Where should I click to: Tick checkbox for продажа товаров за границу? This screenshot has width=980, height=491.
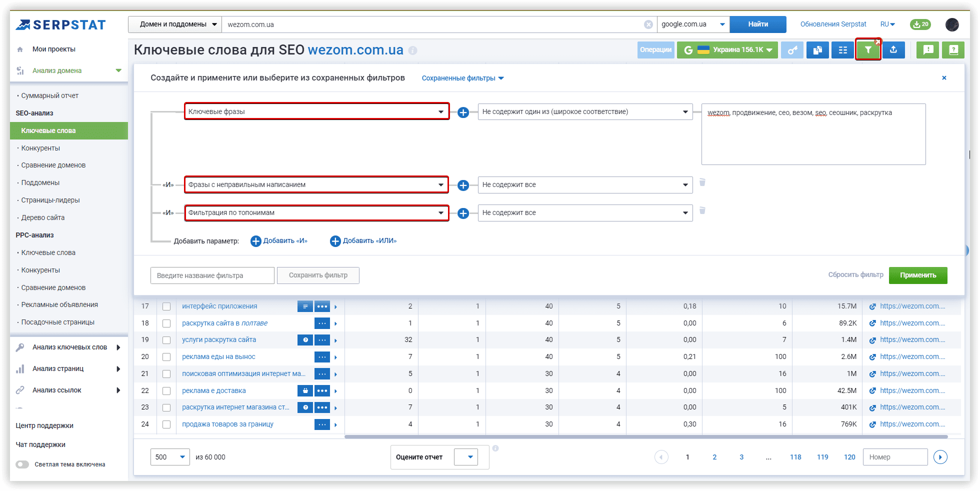(x=166, y=424)
